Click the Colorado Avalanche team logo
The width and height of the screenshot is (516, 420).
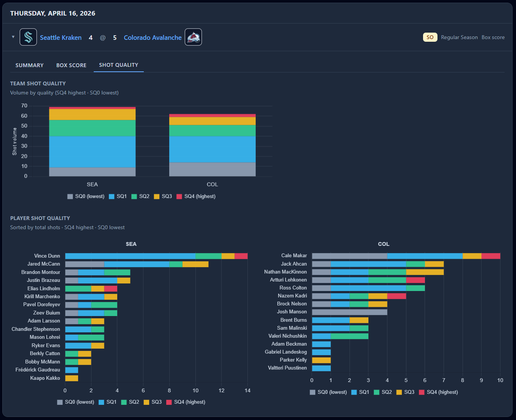(193, 37)
